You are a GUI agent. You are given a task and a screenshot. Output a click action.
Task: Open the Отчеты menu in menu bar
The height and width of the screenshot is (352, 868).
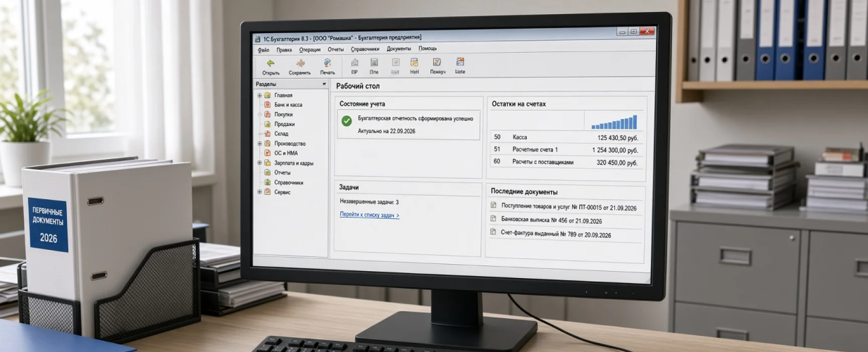[335, 50]
